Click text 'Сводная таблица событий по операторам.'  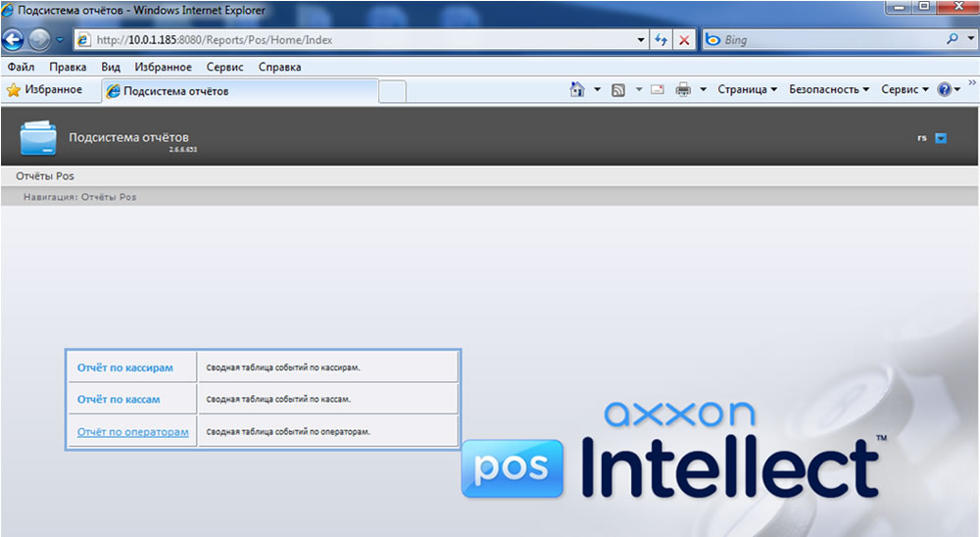click(288, 431)
